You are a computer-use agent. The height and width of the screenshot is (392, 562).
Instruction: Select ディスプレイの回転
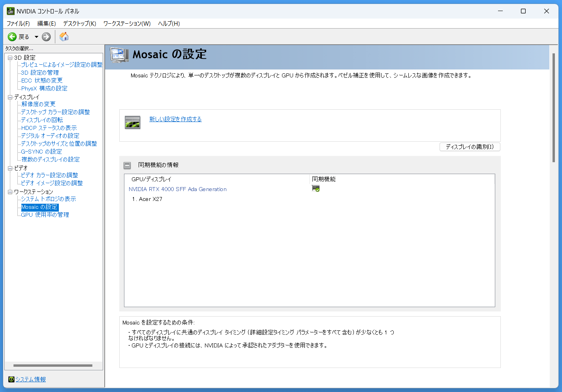pos(42,120)
